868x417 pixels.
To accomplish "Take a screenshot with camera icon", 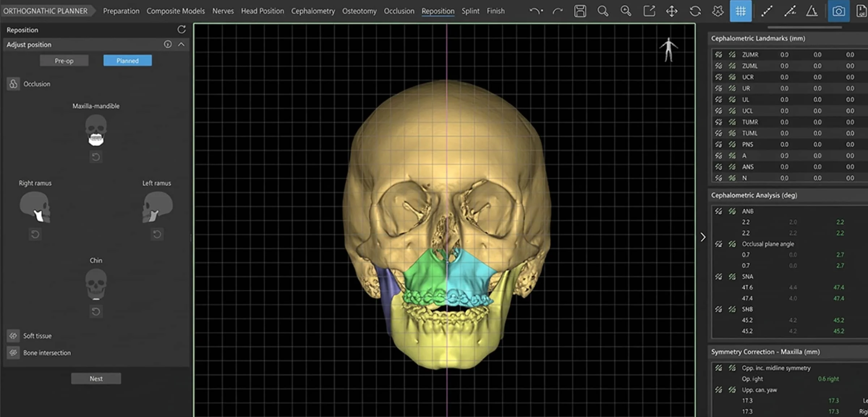I will tap(839, 11).
